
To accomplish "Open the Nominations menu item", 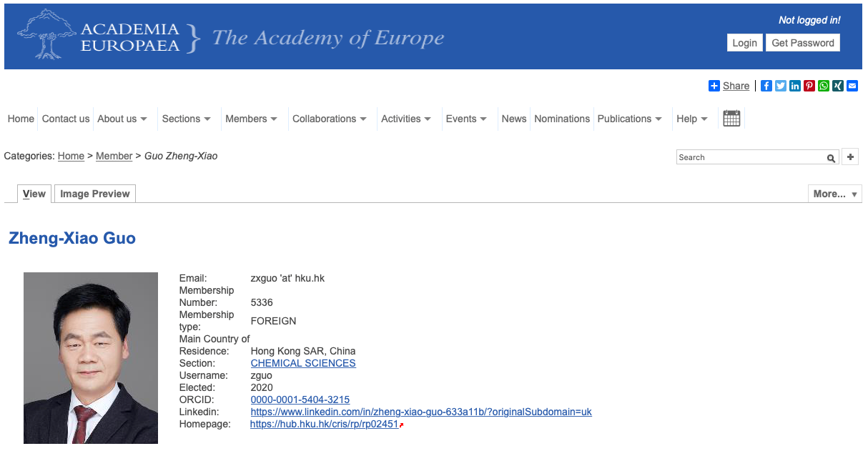I will 562,119.
